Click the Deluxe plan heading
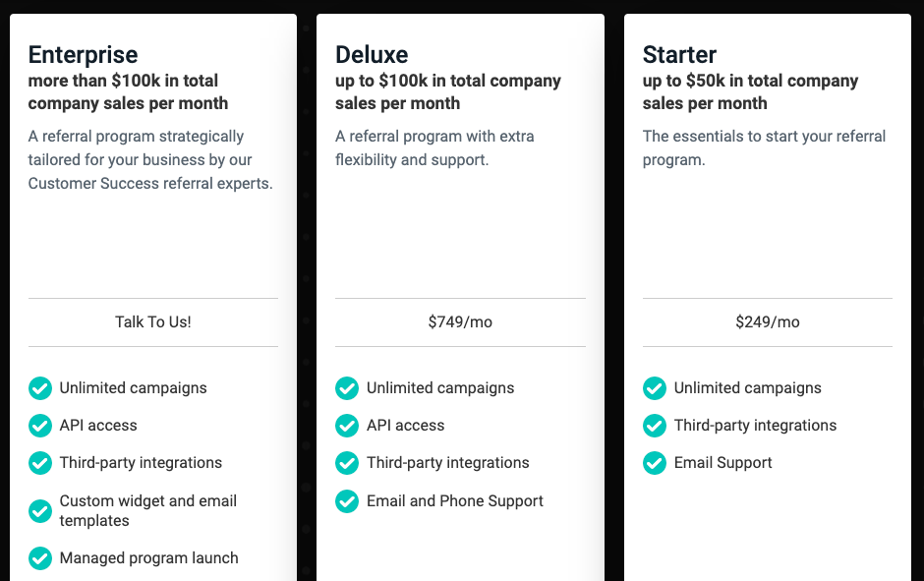The height and width of the screenshot is (581, 924). [x=372, y=55]
